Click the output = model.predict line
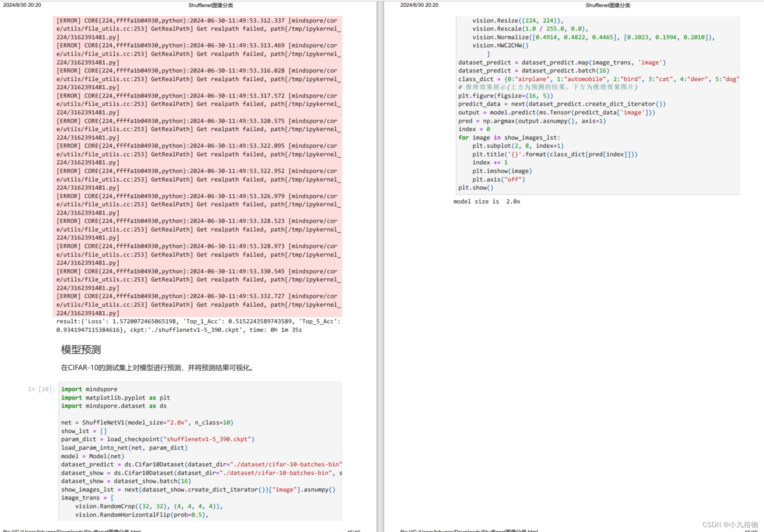The image size is (764, 532). [x=557, y=113]
